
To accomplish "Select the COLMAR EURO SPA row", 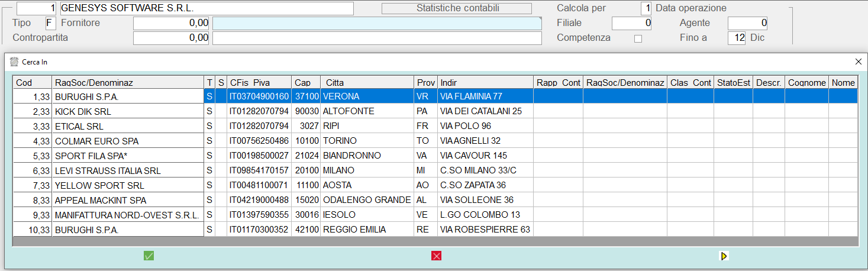I will pyautogui.click(x=127, y=141).
